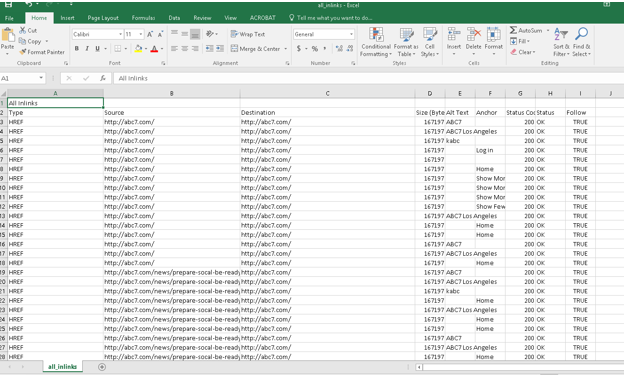Click the AutoSum sigma icon
Image resolution: width=625 pixels, height=378 pixels.
coord(513,30)
